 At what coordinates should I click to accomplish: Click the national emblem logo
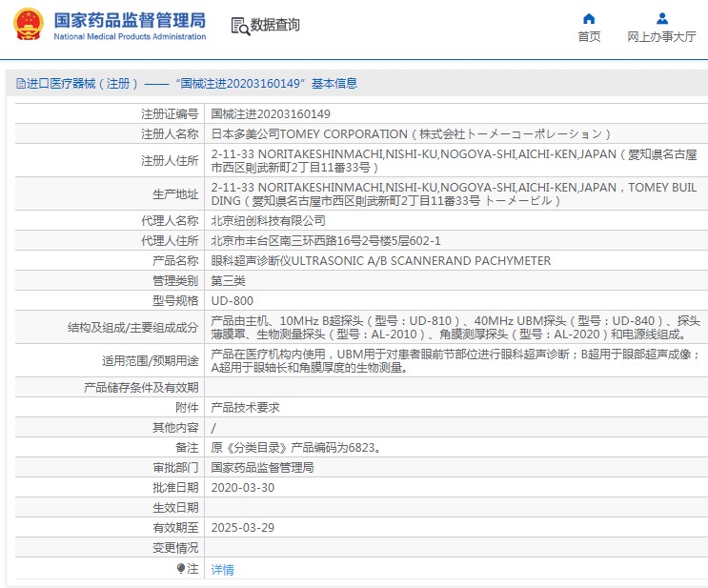pos(29,24)
